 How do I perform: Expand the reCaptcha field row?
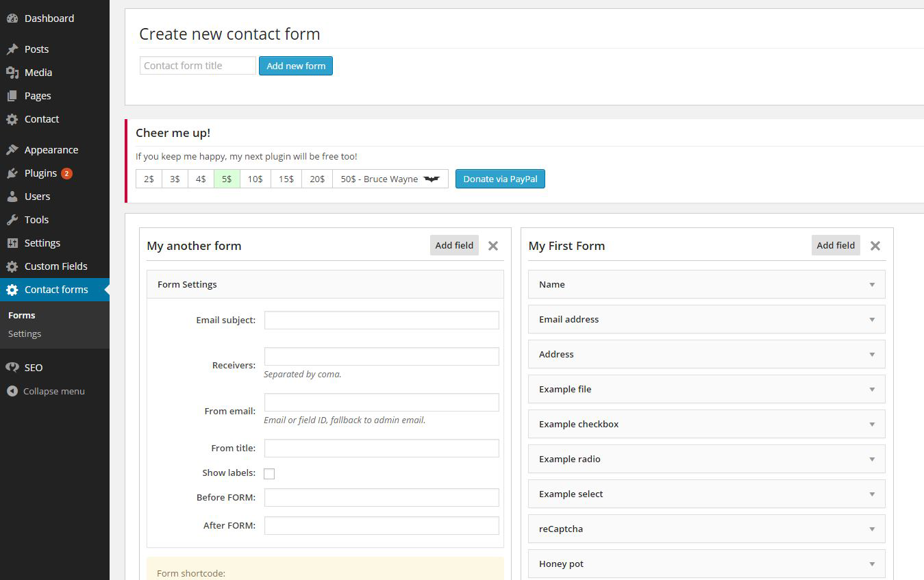tap(706, 529)
